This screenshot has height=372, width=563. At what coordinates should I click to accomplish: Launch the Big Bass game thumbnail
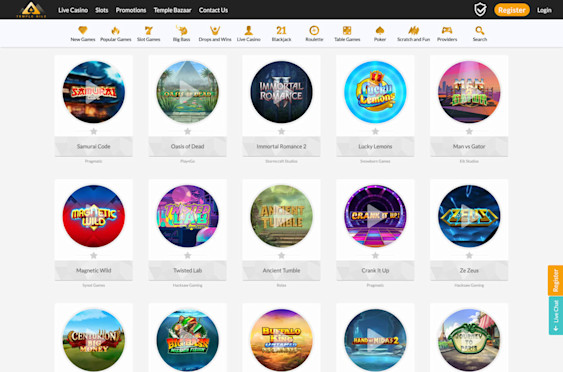(187, 340)
